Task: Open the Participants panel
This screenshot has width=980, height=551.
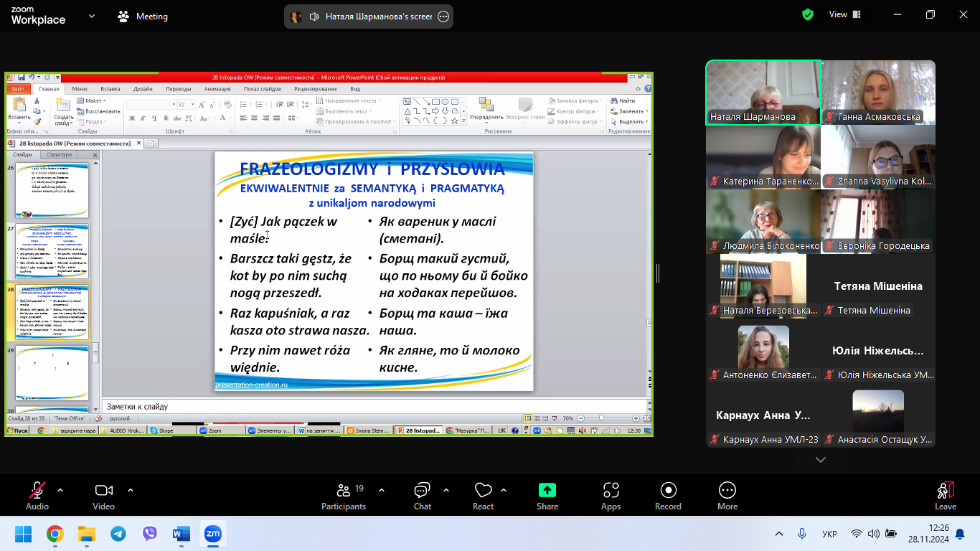Action: tap(344, 496)
